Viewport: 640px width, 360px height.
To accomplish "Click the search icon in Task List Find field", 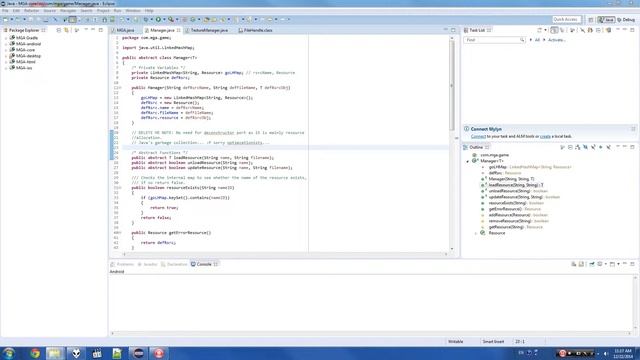I will (522, 40).
